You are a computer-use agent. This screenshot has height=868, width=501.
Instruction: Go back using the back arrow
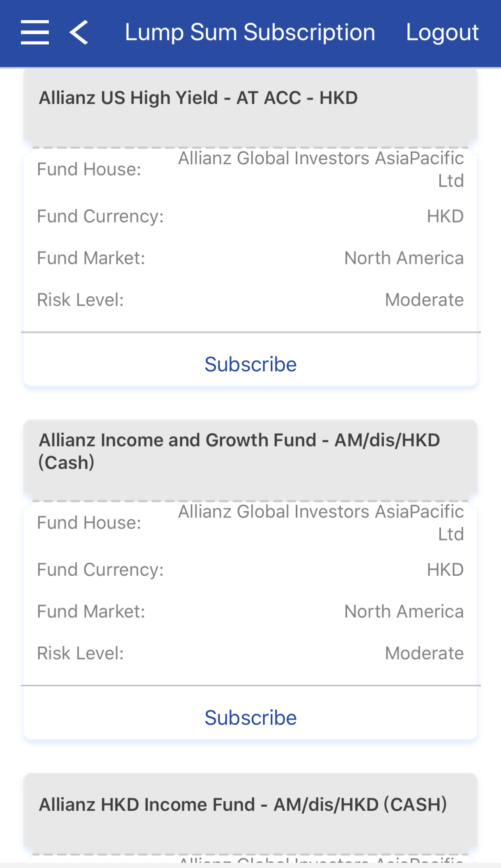79,32
